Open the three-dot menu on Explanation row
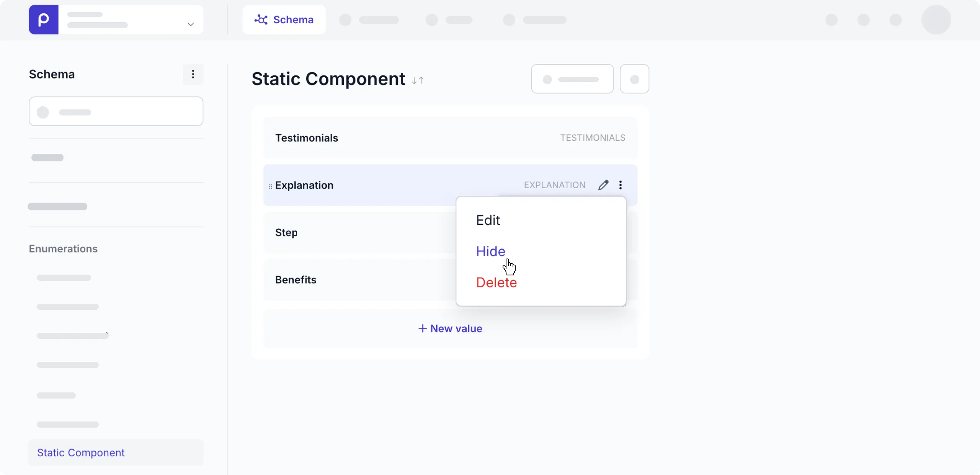 (x=621, y=185)
